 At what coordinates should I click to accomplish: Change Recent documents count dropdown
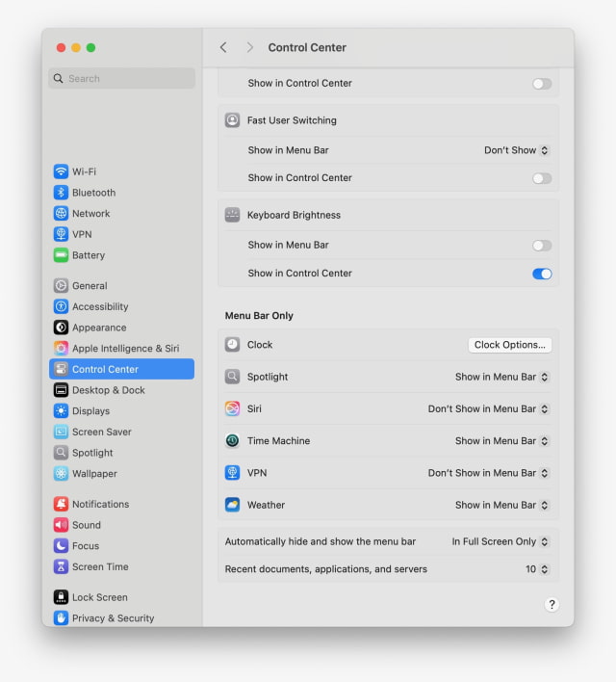[537, 569]
